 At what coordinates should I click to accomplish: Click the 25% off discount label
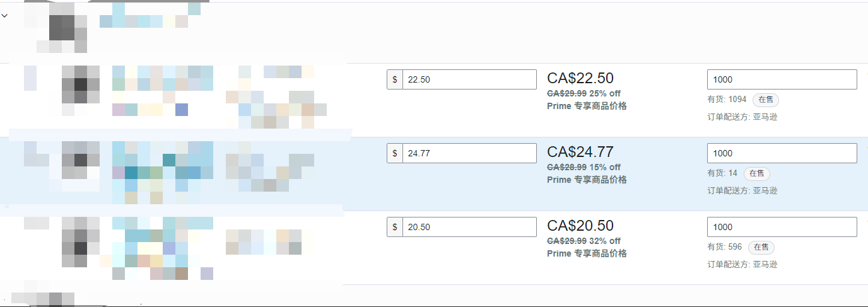click(x=605, y=93)
